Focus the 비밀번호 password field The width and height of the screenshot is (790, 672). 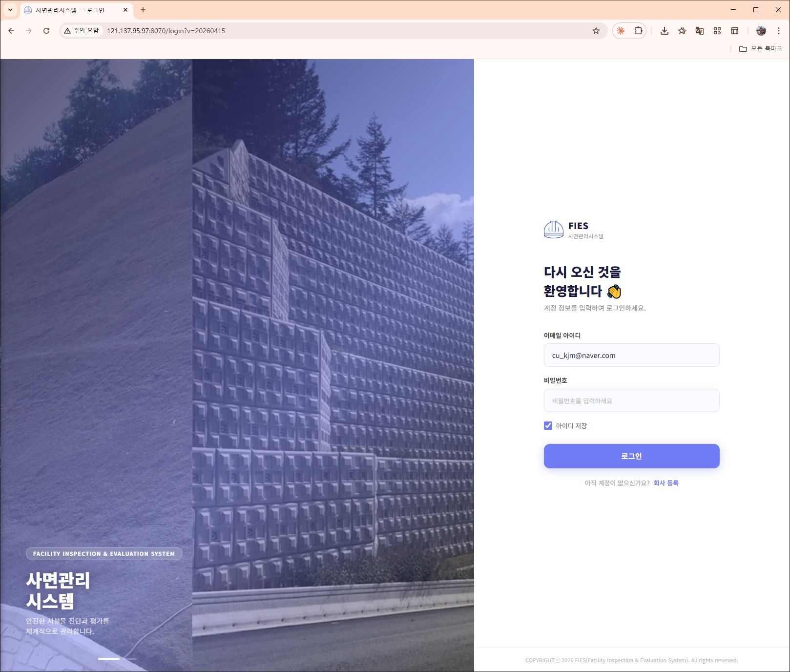point(631,400)
